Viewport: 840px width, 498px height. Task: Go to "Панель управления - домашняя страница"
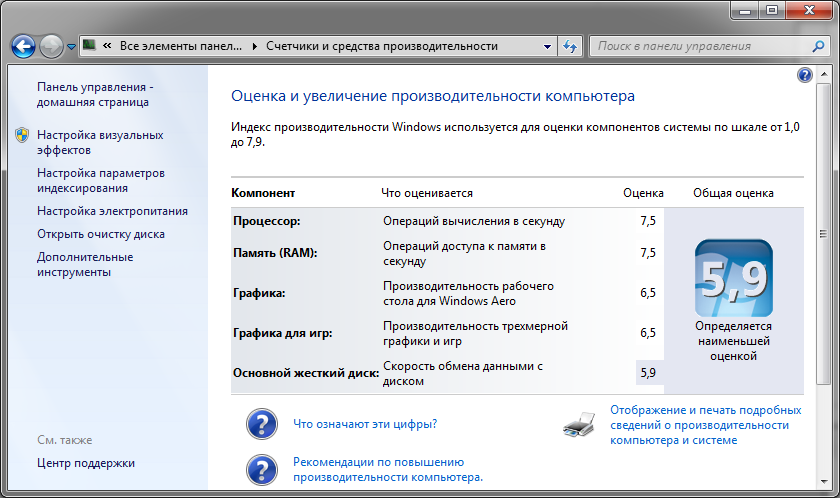pos(93,94)
